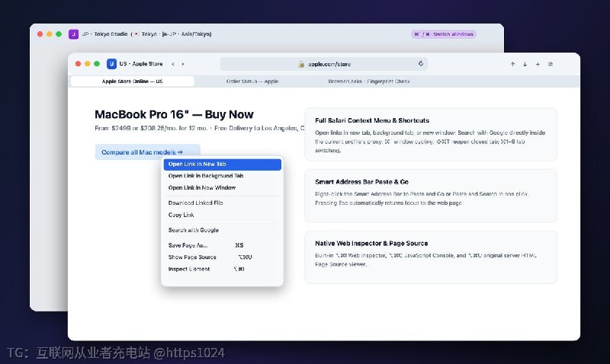Click the Switch Windows pill in Tokyo window

(x=444, y=34)
